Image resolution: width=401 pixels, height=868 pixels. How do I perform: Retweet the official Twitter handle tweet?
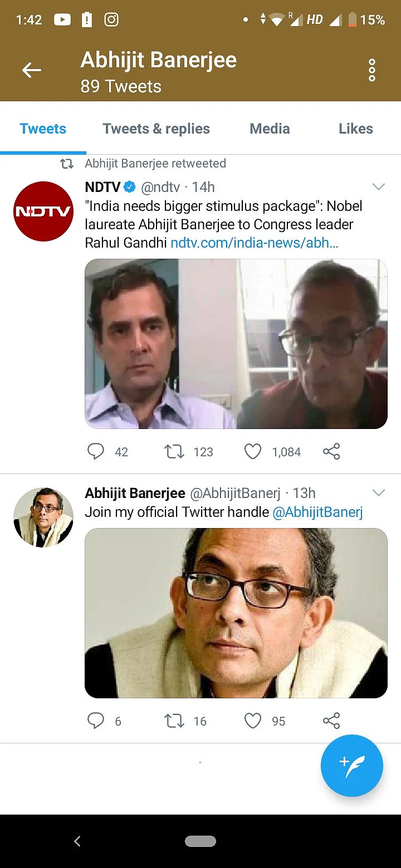pyautogui.click(x=174, y=721)
